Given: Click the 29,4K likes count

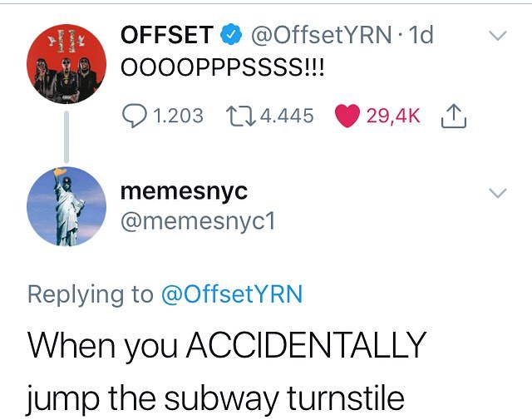Looking at the screenshot, I should [x=393, y=116].
